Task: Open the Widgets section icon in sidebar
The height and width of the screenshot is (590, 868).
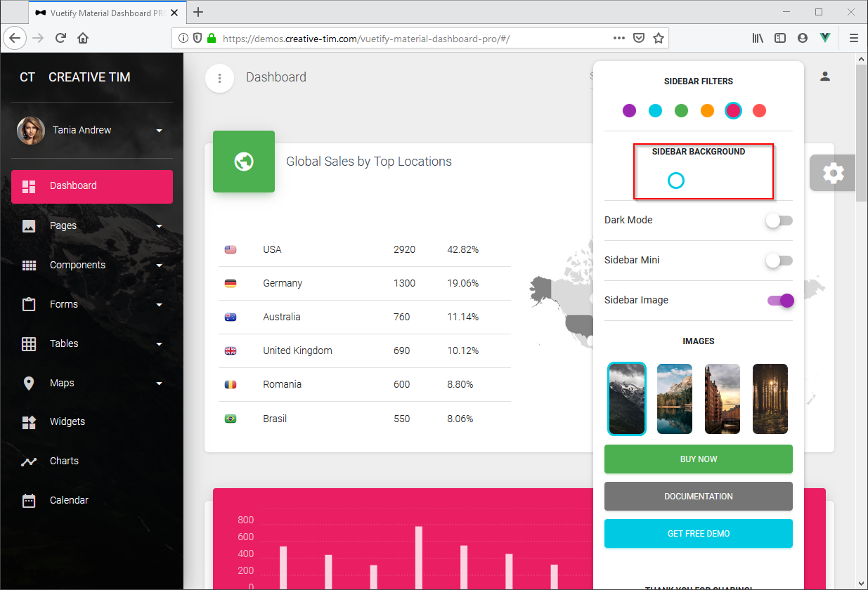Action: coord(28,421)
